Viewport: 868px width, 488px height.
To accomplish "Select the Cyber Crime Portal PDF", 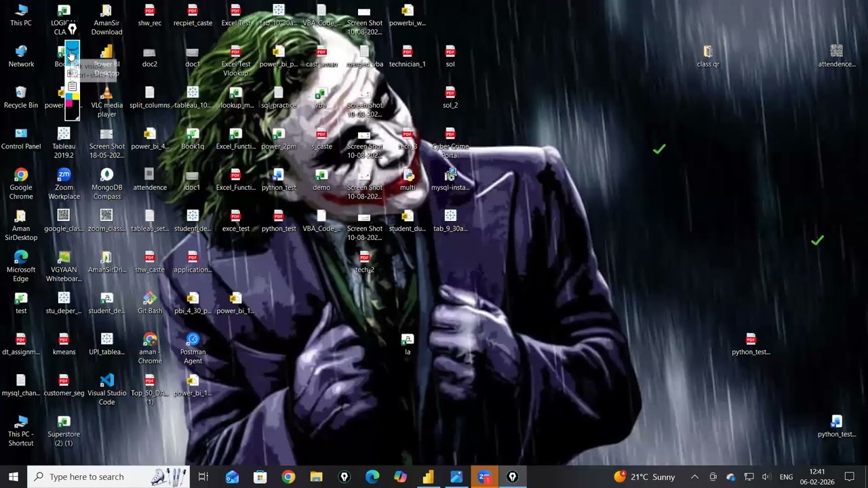I will point(450,142).
